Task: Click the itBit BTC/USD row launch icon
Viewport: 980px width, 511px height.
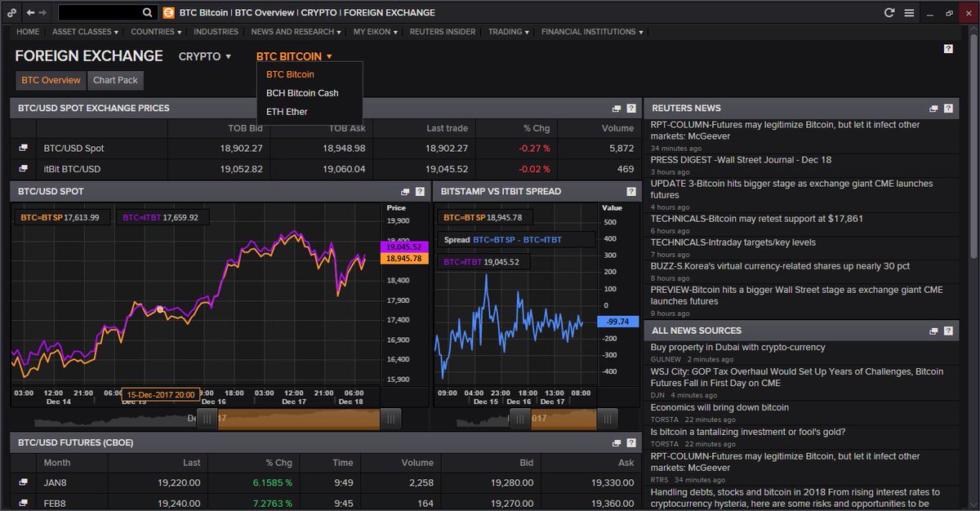Action: 22,168
